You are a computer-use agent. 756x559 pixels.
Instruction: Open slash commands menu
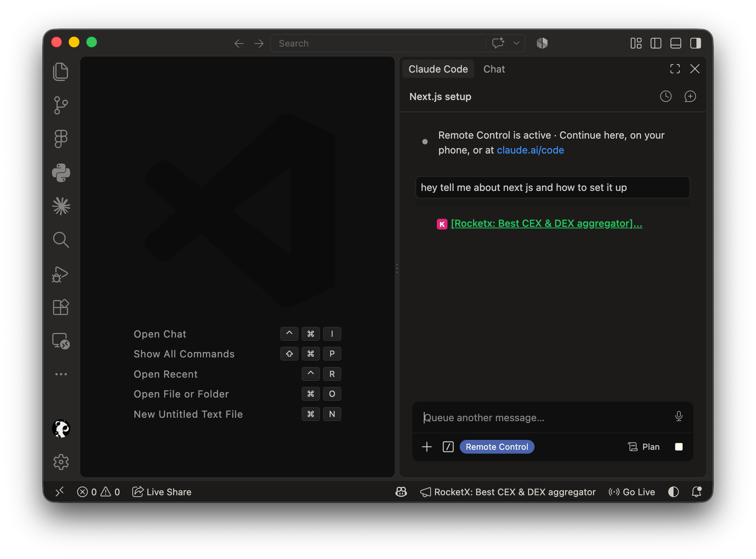[x=448, y=447]
